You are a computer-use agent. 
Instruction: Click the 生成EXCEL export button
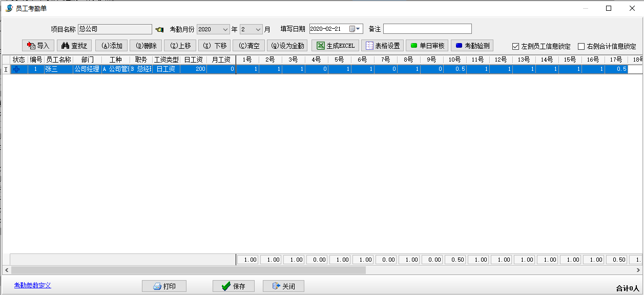[x=335, y=46]
